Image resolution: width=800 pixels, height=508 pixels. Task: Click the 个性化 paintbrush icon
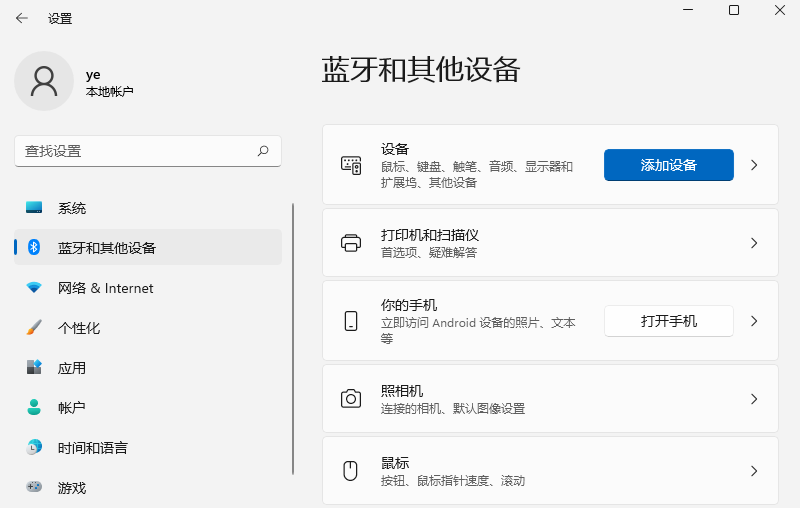tap(34, 328)
